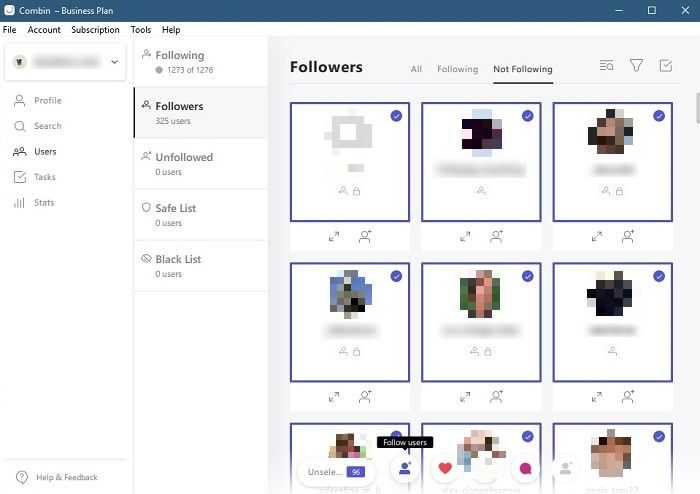Follow the brown-faced avatar user in first row

click(628, 236)
